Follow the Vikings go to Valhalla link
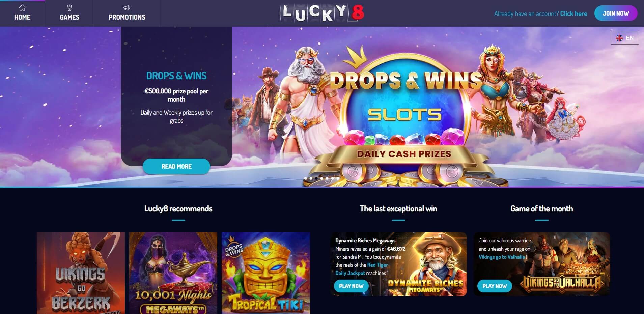644x314 pixels. click(x=502, y=257)
